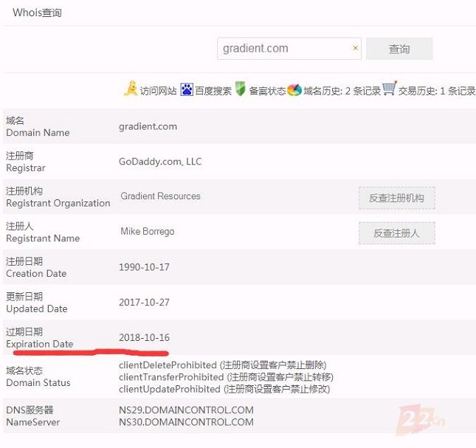Open the 百度搜索 link
The height and width of the screenshot is (448, 476).
(213, 91)
